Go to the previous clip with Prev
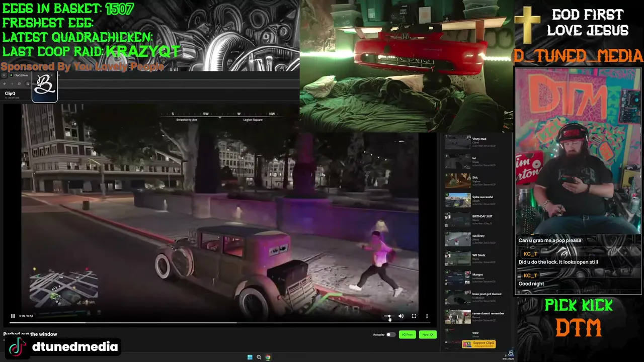The height and width of the screenshot is (362, 644). [x=408, y=334]
